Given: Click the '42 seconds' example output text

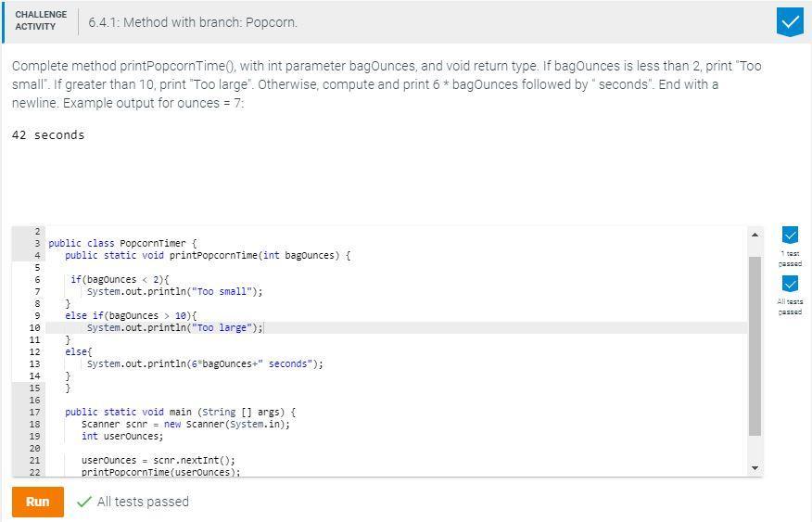Looking at the screenshot, I should click(48, 135).
